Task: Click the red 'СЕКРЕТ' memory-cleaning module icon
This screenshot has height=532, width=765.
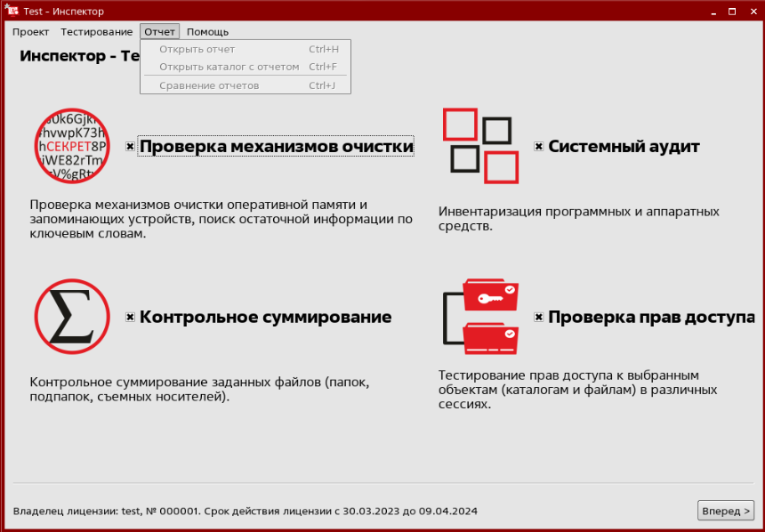Action: pos(73,146)
